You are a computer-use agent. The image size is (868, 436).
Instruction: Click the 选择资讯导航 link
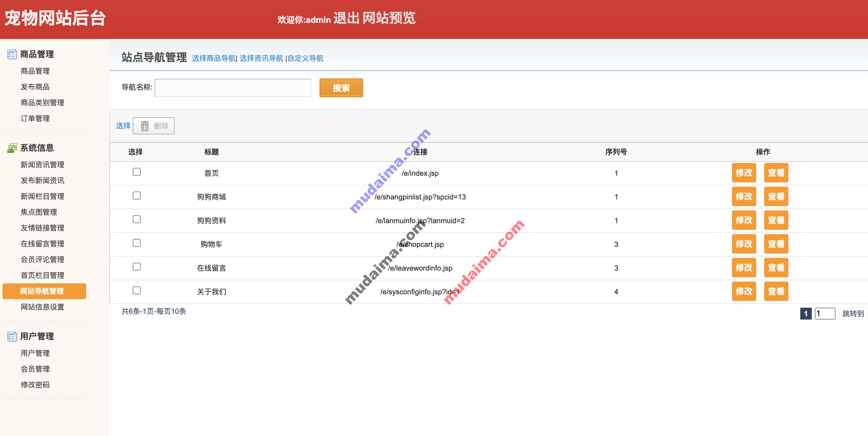[261, 58]
